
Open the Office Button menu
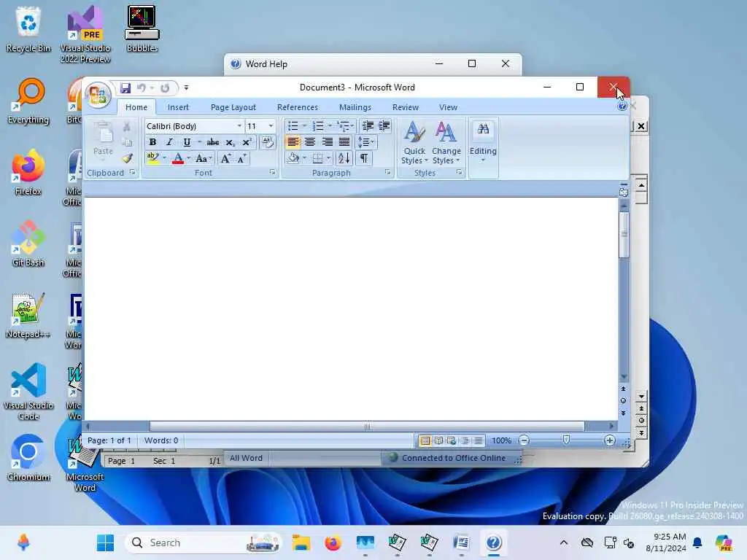pos(98,95)
